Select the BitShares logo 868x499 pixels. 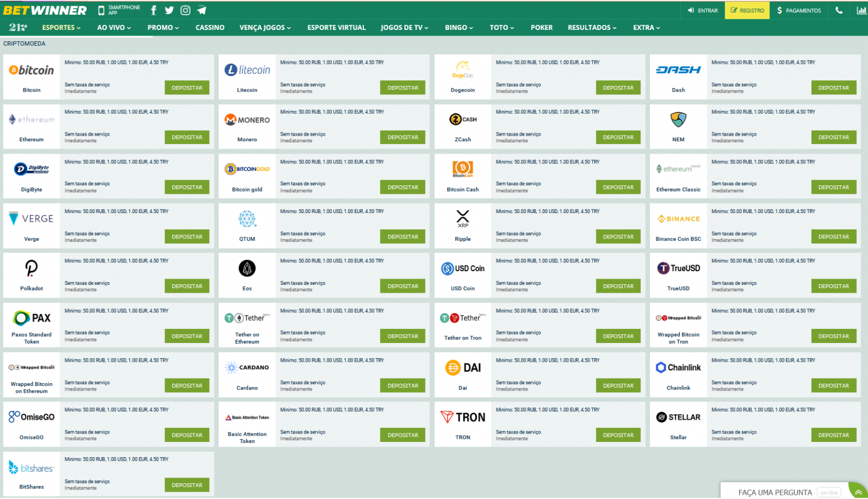[32, 467]
